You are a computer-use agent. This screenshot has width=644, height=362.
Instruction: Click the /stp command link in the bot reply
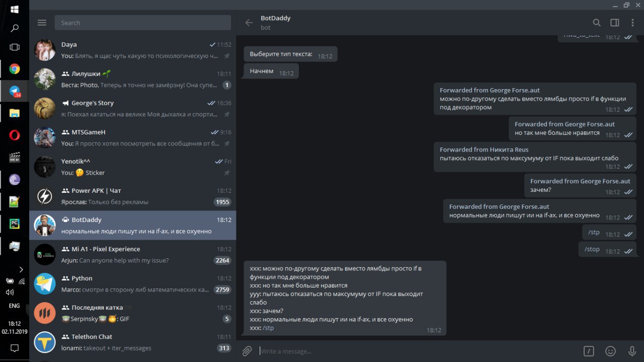(268, 328)
